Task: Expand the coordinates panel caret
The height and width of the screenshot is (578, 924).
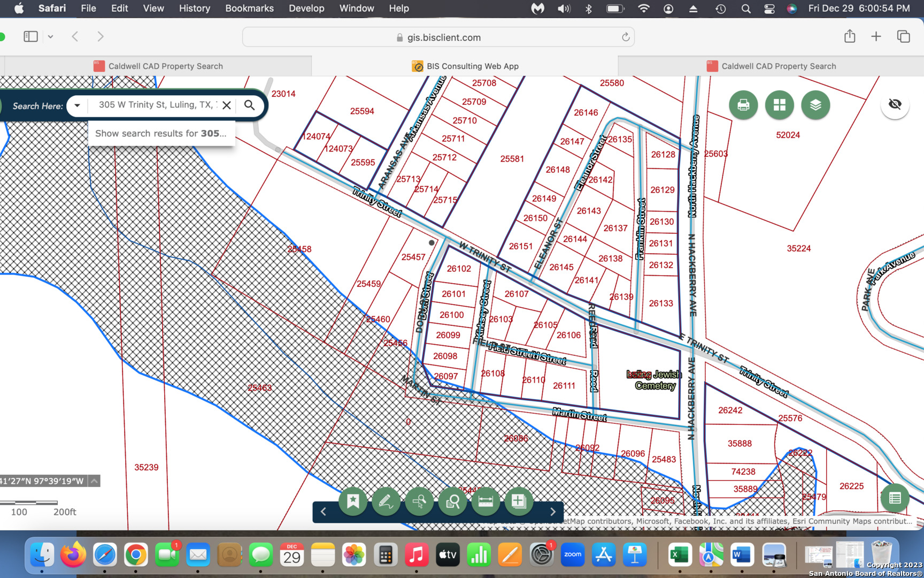Action: pyautogui.click(x=94, y=481)
